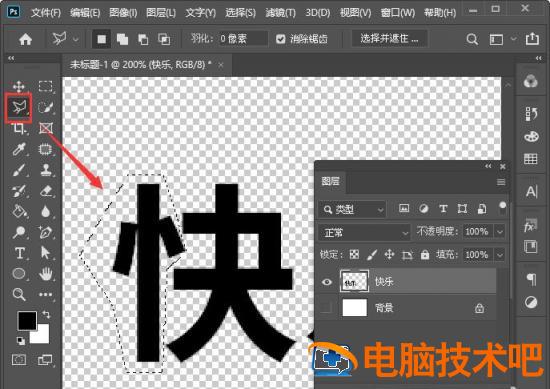
Task: Collapse the Layers panel double arrows
Action: coord(488,166)
